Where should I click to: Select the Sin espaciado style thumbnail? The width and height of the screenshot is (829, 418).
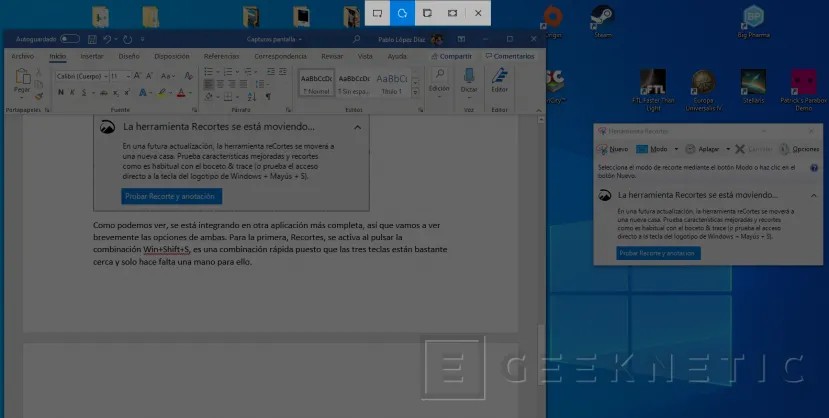354,83
